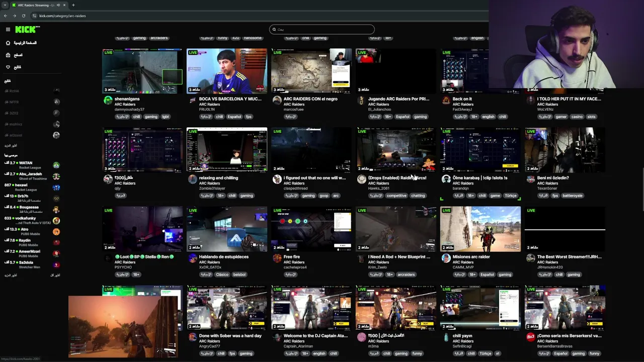This screenshot has height=362, width=644.
Task: Open the Home sidebar item icon
Action: click(x=8, y=43)
